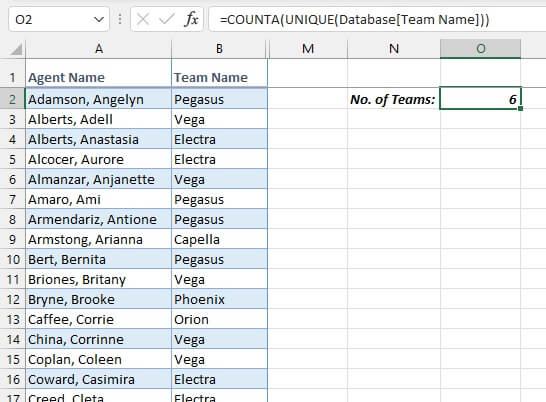Click 'Phoenix' team cell
546x402 pixels.
tap(219, 299)
